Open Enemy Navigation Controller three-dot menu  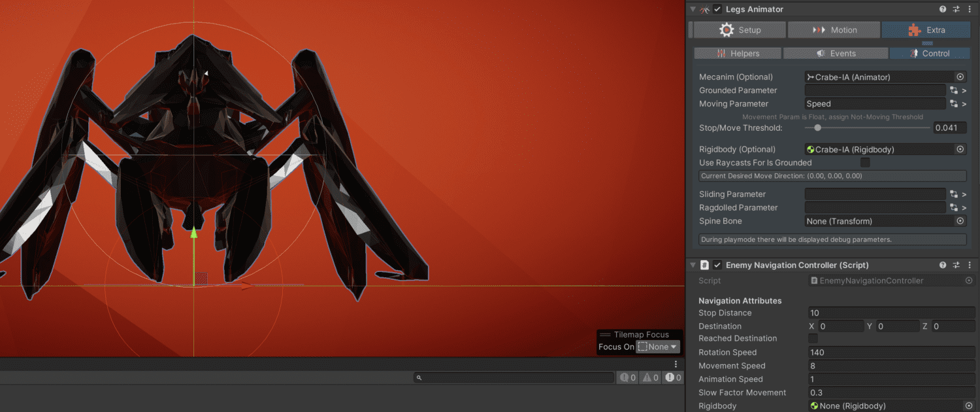[x=970, y=265]
